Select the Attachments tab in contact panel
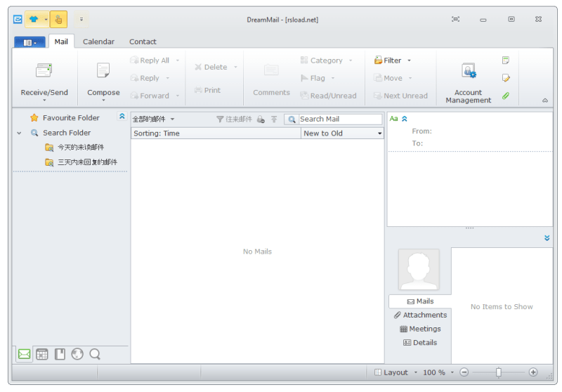562x392 pixels. tap(420, 315)
